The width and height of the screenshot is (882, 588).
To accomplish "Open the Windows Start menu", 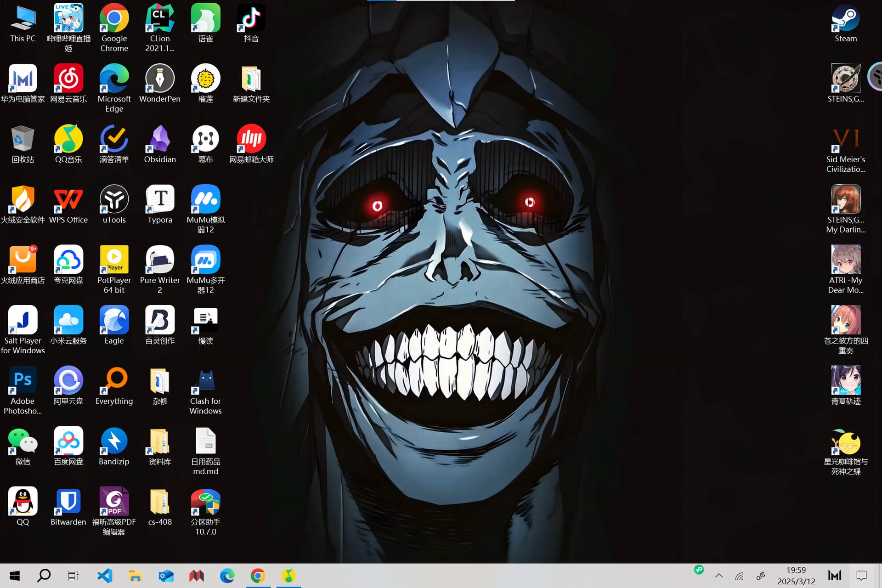I will tap(14, 576).
